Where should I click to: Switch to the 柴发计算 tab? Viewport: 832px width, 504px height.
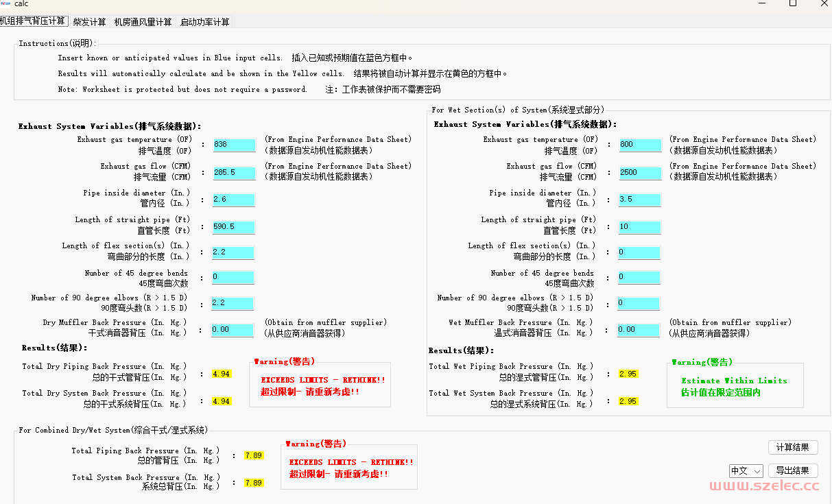(x=89, y=22)
